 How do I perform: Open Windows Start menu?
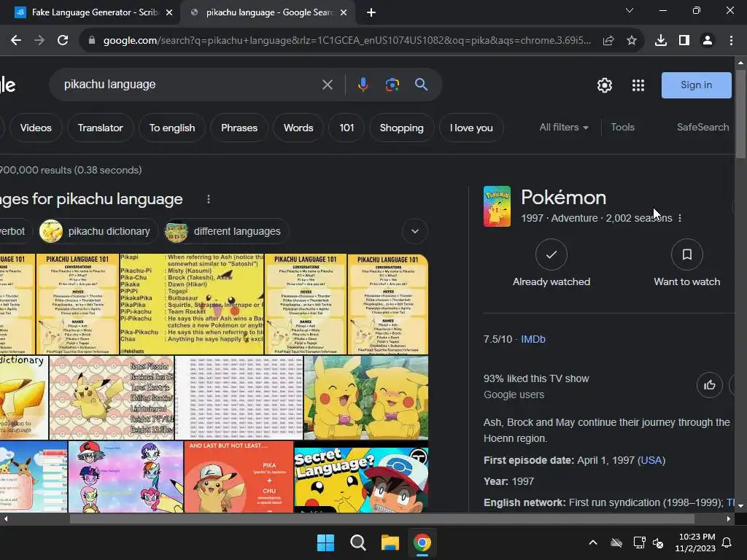tap(326, 542)
